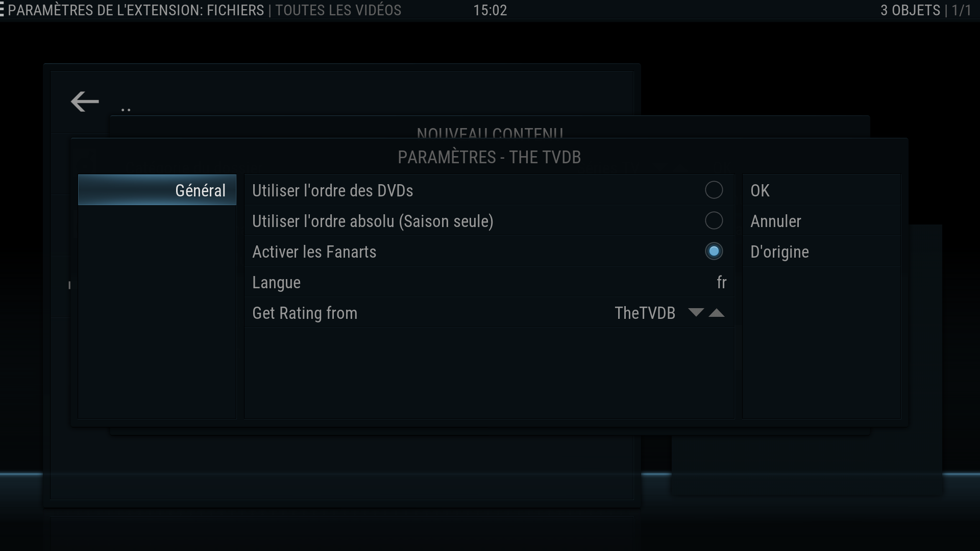Enable "Utiliser l'ordre absolu (Saison seule)" radio
980x551 pixels.
click(714, 220)
